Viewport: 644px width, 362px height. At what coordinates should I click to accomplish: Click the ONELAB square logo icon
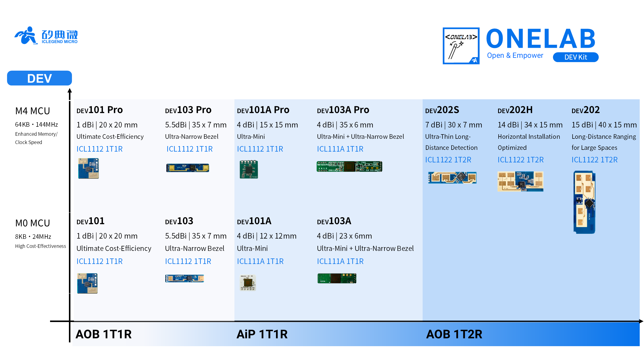tap(461, 46)
